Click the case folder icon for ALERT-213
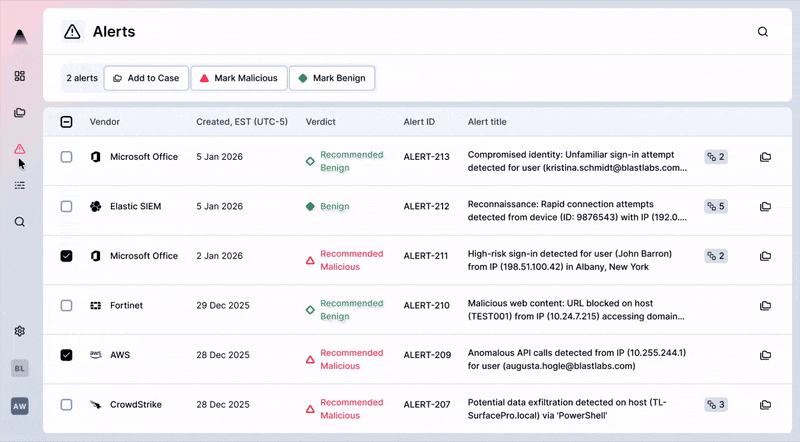 coord(765,157)
